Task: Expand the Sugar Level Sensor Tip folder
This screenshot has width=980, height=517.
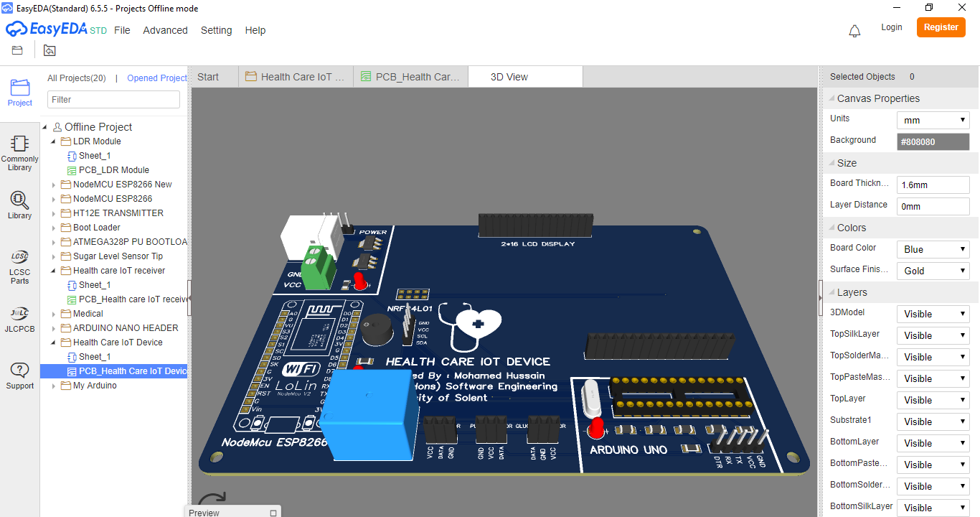Action: pyautogui.click(x=54, y=256)
